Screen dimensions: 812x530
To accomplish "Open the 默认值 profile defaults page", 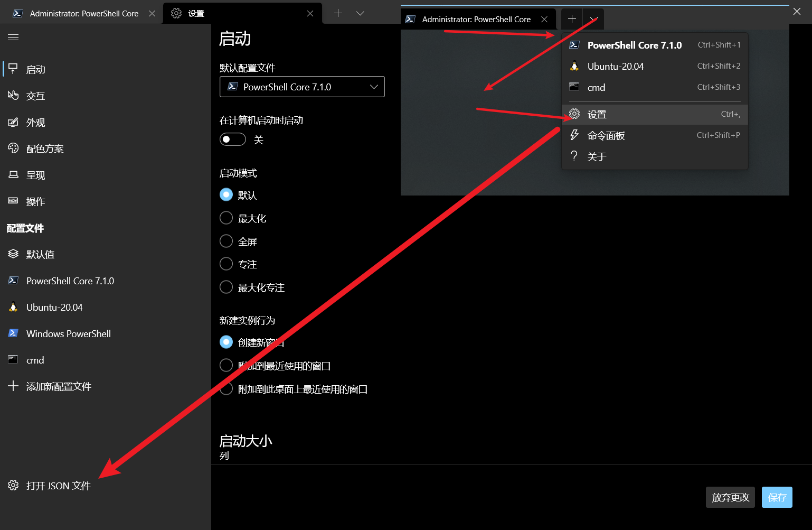I will click(x=106, y=254).
